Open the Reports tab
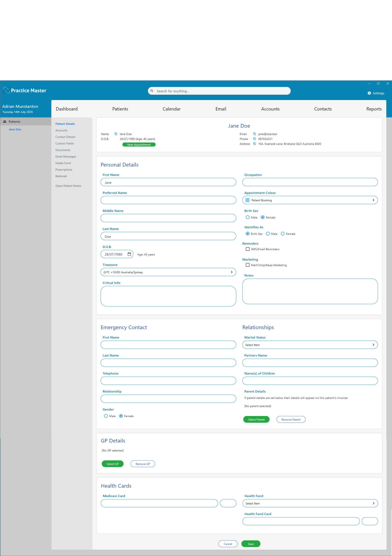Screen dimensions: 392x556 [x=374, y=109]
